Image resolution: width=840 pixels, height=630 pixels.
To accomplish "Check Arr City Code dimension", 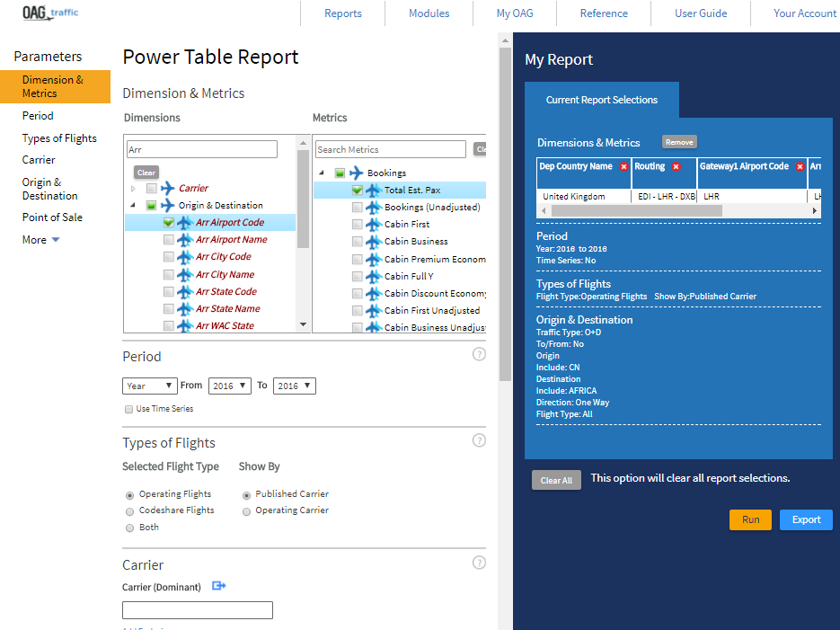I will tap(169, 257).
